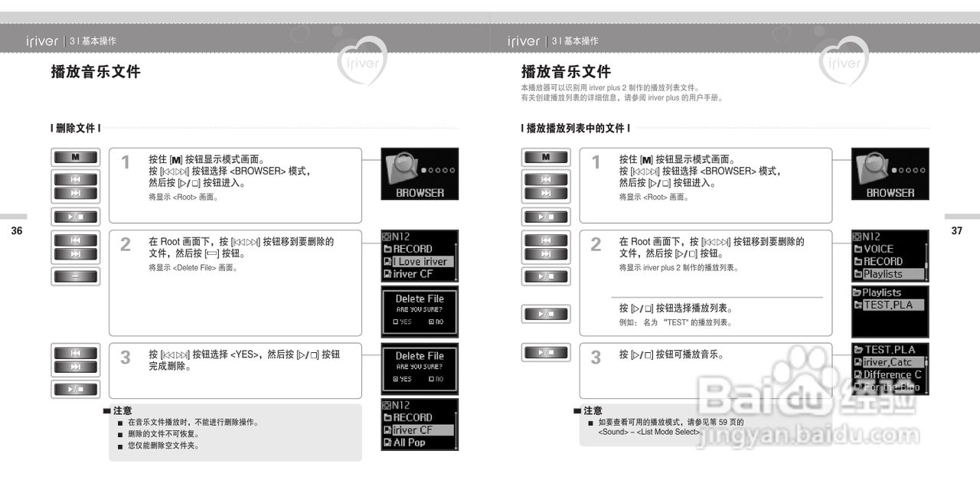Select the highlighted 'I Love iriver' file row

pyautogui.click(x=418, y=262)
